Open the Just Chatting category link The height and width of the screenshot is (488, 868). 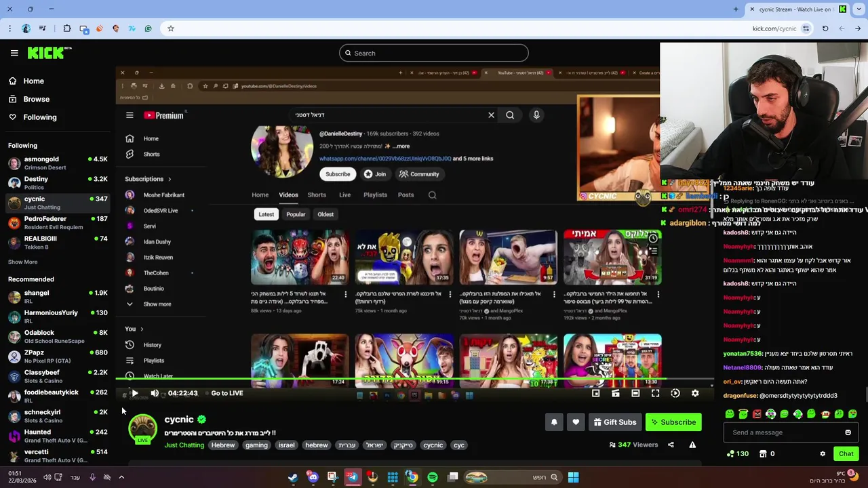coord(184,445)
